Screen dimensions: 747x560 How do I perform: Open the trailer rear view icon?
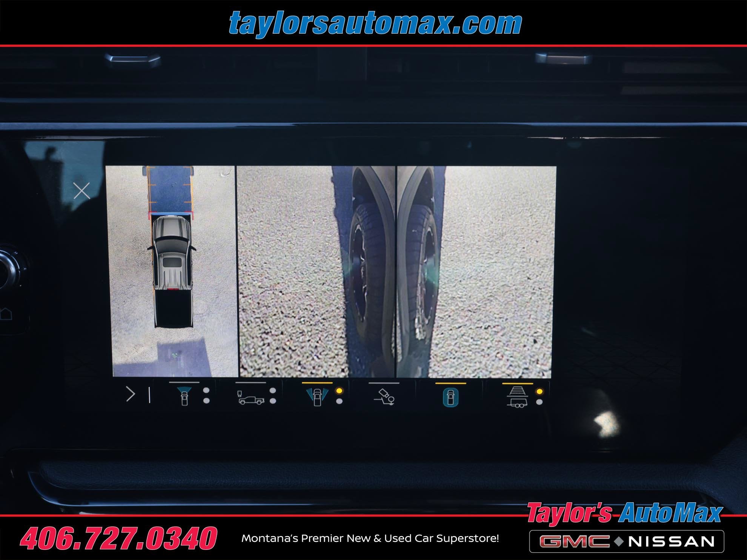(517, 397)
